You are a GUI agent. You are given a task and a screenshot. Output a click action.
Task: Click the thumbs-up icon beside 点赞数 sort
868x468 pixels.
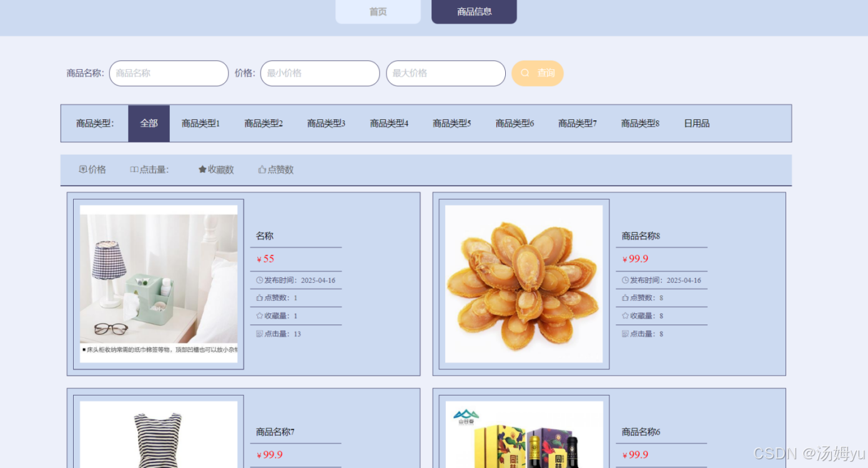click(262, 170)
